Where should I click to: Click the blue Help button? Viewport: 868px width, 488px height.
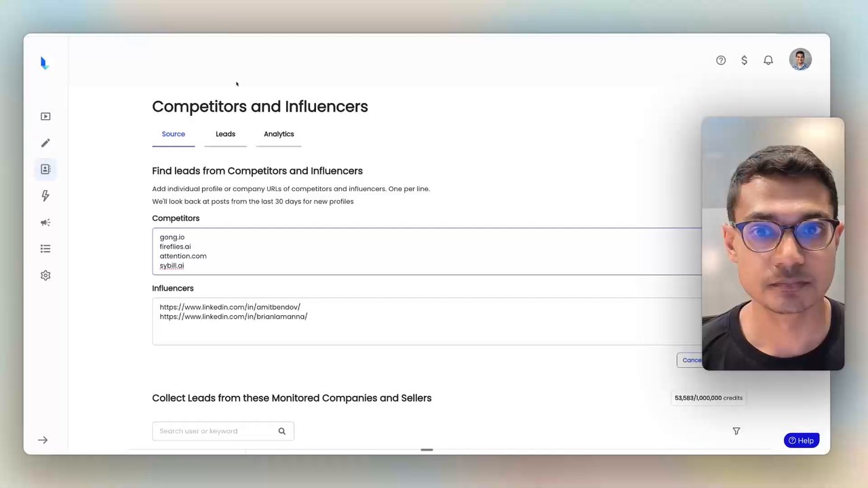801,441
